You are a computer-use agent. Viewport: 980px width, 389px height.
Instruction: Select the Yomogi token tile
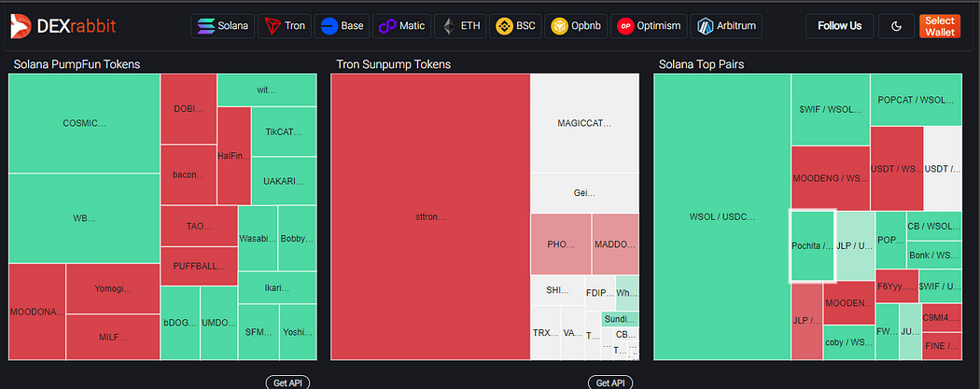[113, 288]
